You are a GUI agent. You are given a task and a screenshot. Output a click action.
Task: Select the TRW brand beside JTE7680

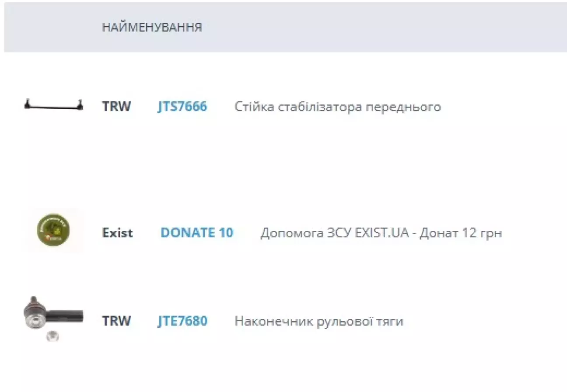click(x=116, y=321)
